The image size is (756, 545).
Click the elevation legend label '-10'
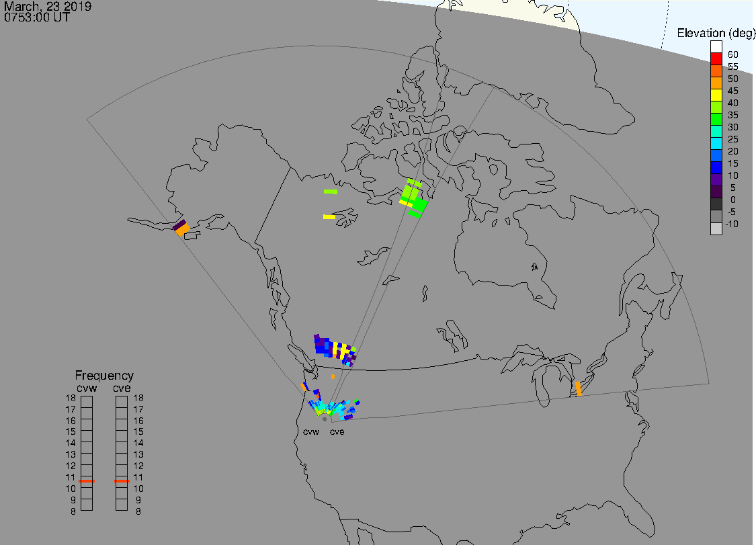(732, 224)
